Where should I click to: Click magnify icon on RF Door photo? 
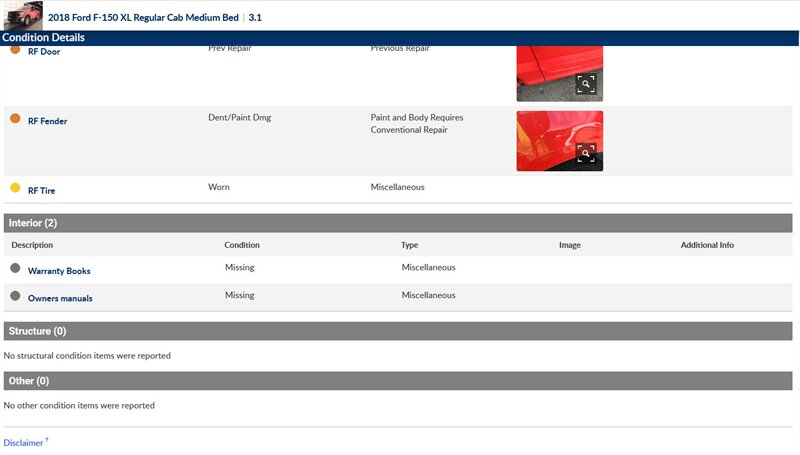(586, 85)
